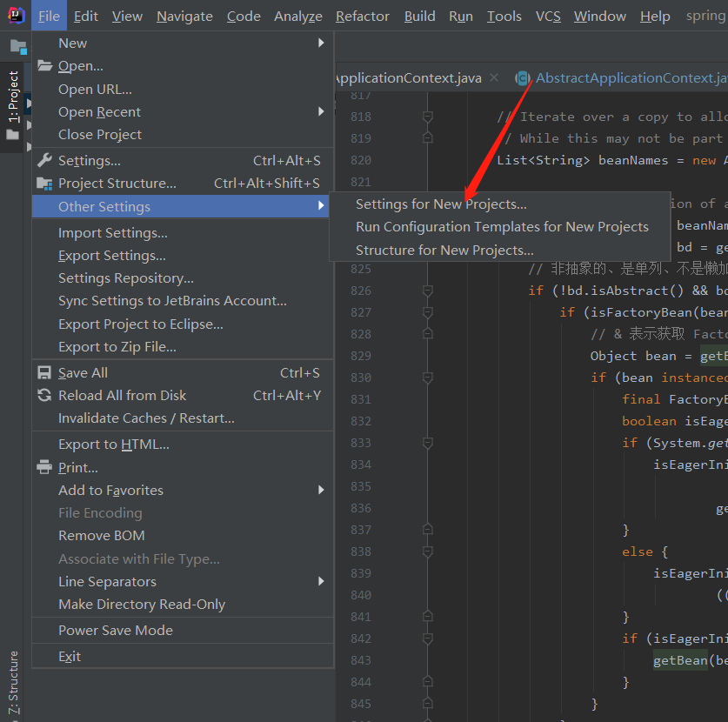Screen dimensions: 728x722
Task: Toggle Power Save Mode
Action: (115, 631)
